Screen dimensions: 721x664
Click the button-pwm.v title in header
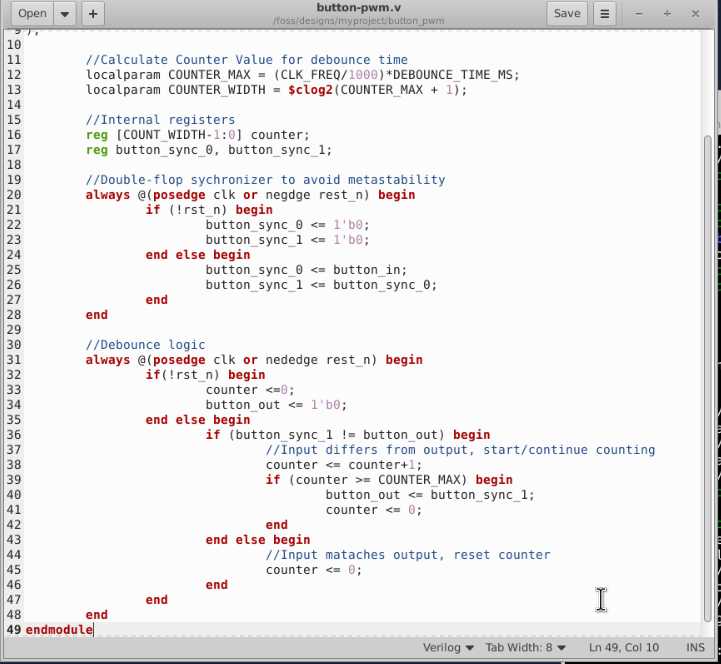(358, 7)
